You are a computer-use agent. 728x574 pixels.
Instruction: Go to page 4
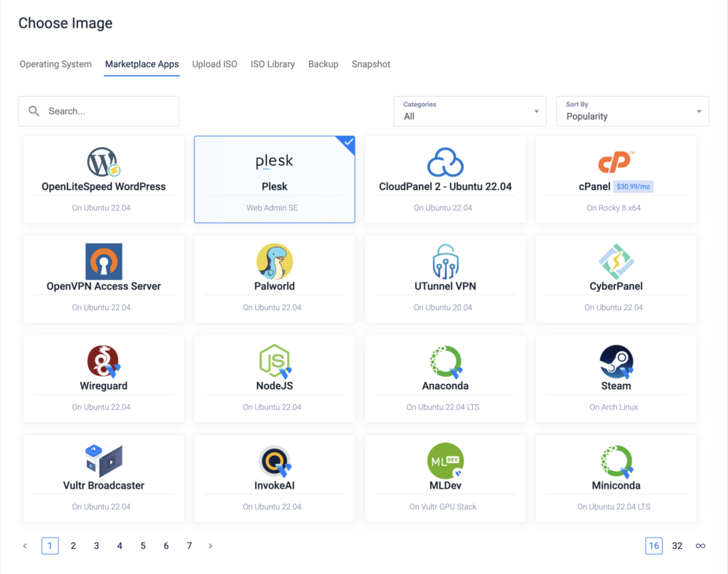tap(119, 546)
